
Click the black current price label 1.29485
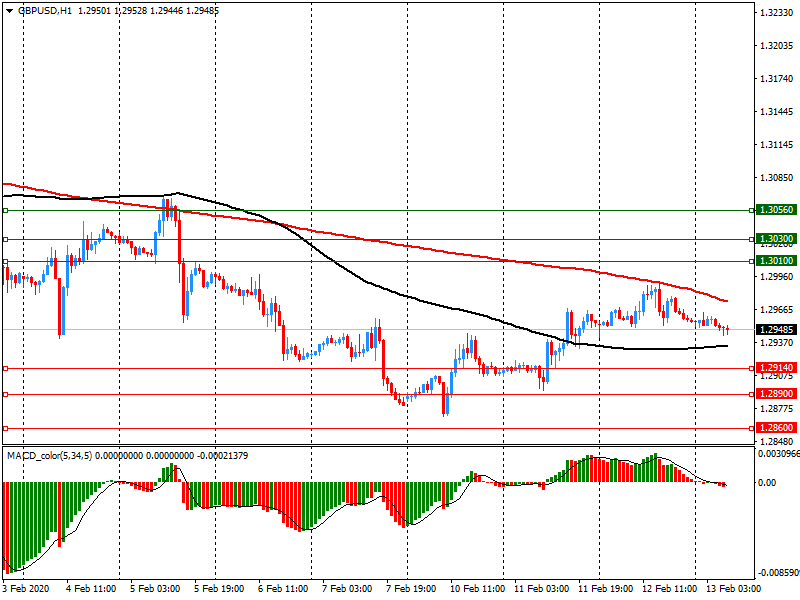776,330
